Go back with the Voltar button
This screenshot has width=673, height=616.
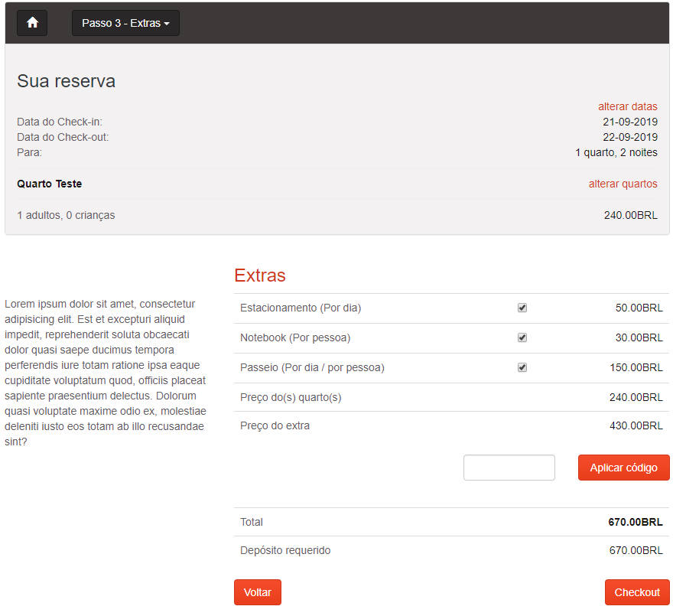click(258, 592)
